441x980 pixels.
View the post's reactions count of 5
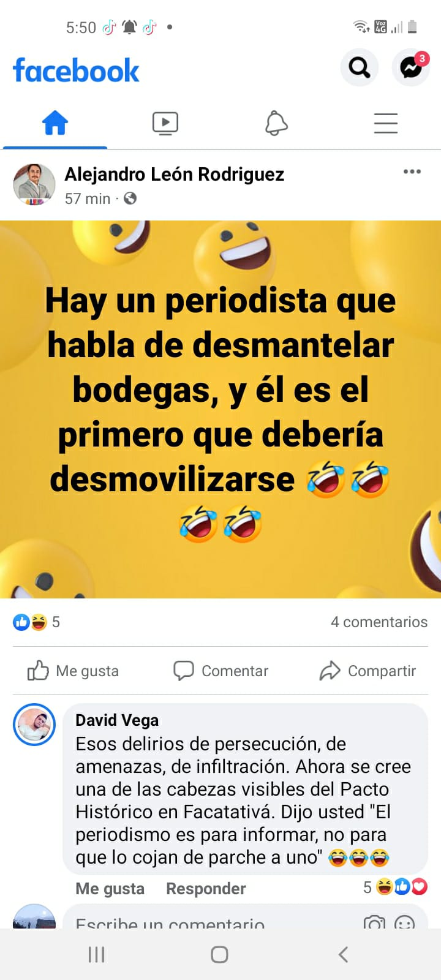[x=37, y=622]
